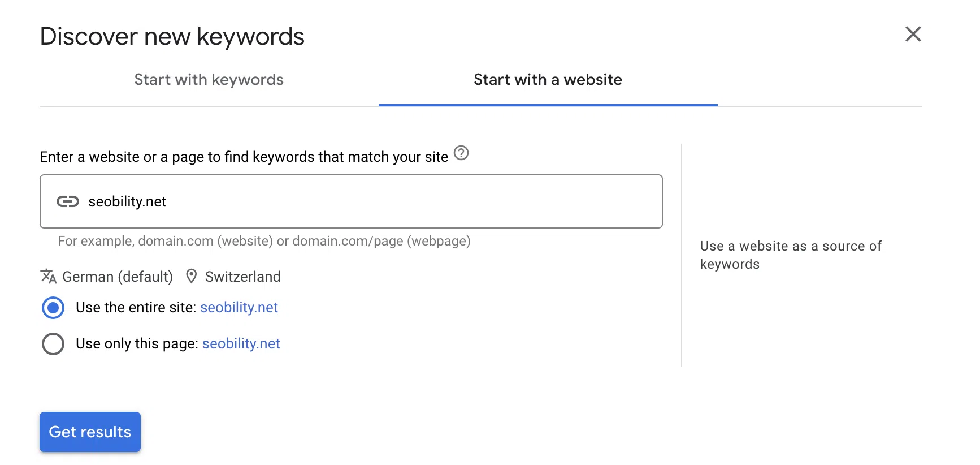Click the website URL input field
Screen dimensions: 980x465
(350, 201)
